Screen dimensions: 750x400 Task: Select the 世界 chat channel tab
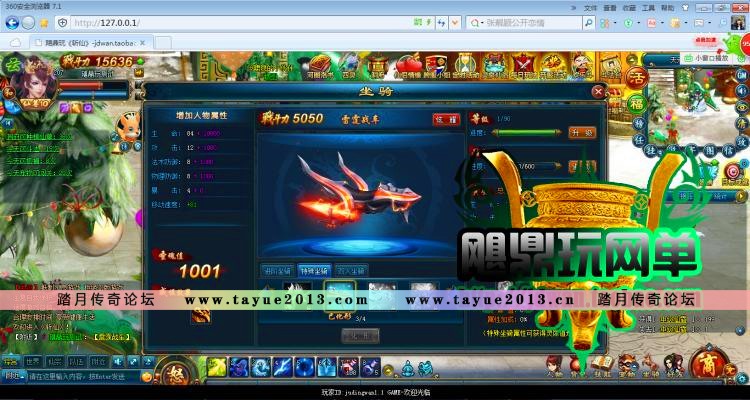32,362
